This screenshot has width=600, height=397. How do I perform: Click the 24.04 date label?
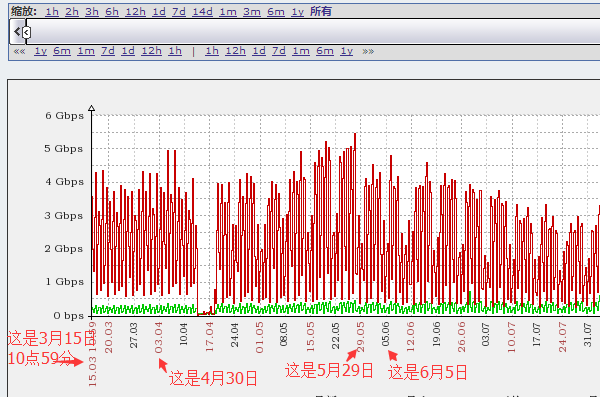pyautogui.click(x=235, y=335)
